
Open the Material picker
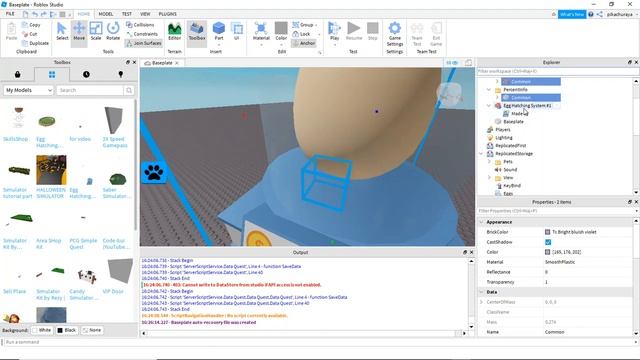click(261, 31)
